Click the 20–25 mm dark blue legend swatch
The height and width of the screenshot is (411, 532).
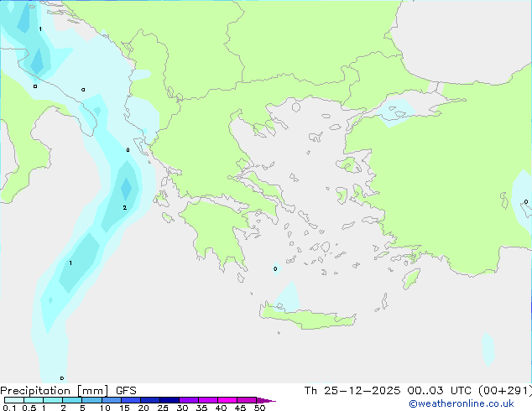click(x=150, y=400)
